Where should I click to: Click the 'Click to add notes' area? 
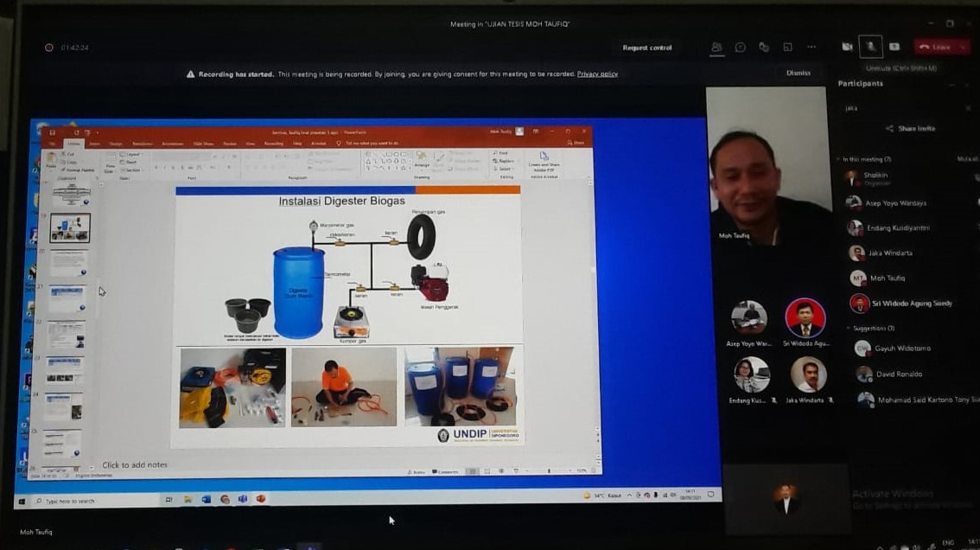(x=134, y=465)
